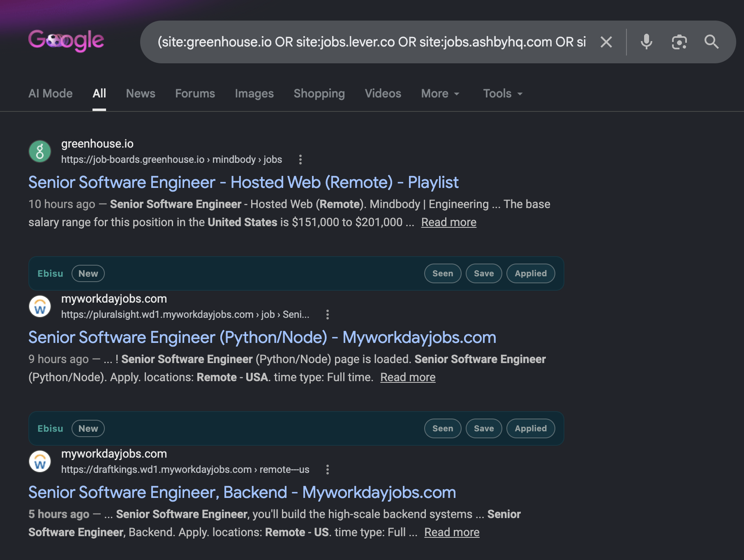Click myworkdayjobs.com site name above Pluralsight URL
The image size is (744, 560).
114,299
